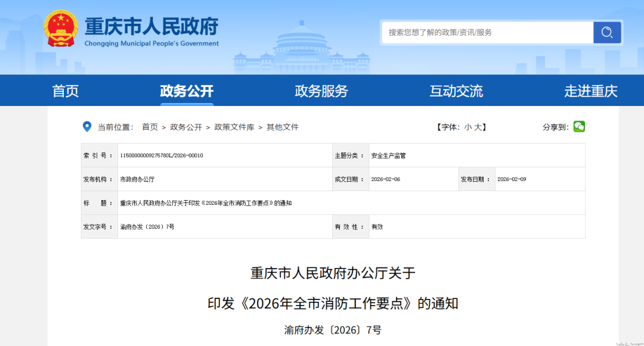Click 小 to shrink the font size
644x346 pixels.
pos(469,126)
